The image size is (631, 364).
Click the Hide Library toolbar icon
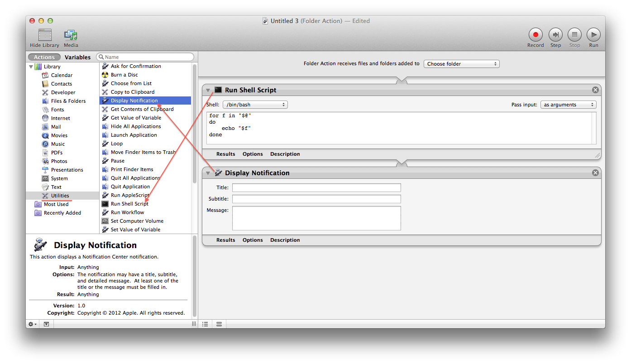[x=45, y=35]
